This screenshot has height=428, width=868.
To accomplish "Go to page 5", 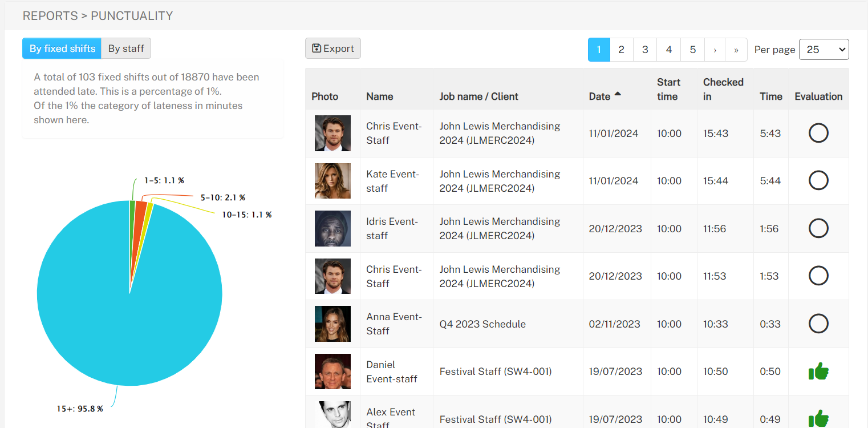I will [693, 50].
